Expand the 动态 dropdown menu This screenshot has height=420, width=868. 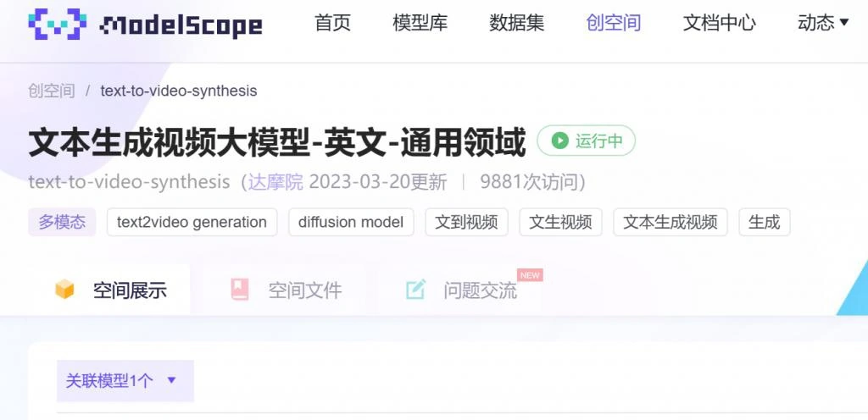pyautogui.click(x=822, y=23)
